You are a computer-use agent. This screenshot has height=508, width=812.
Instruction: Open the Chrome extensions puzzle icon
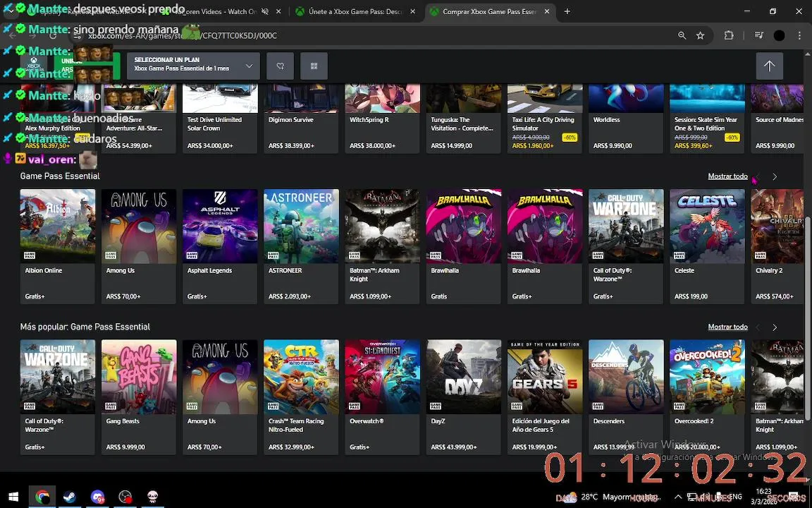(x=729, y=35)
